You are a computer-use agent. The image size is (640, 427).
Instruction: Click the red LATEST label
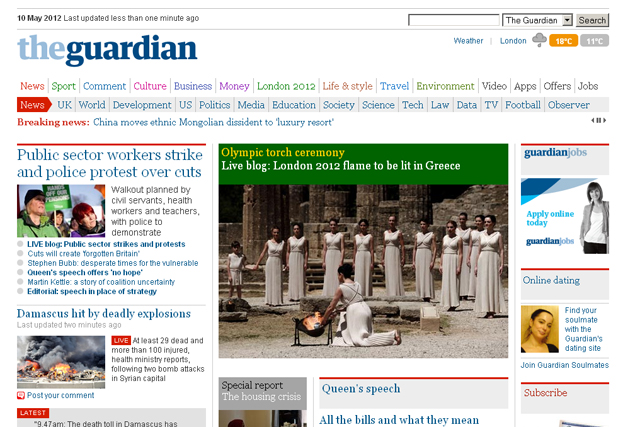click(33, 413)
